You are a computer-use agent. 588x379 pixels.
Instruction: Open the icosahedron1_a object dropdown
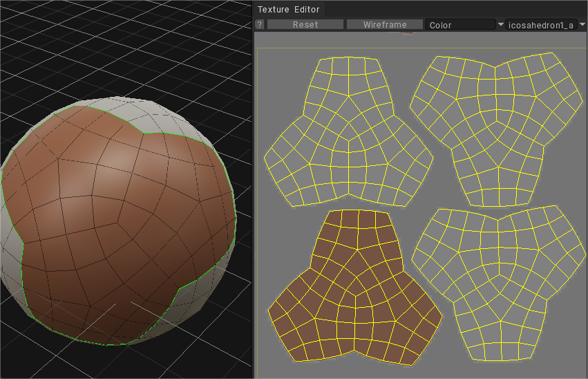[540, 25]
